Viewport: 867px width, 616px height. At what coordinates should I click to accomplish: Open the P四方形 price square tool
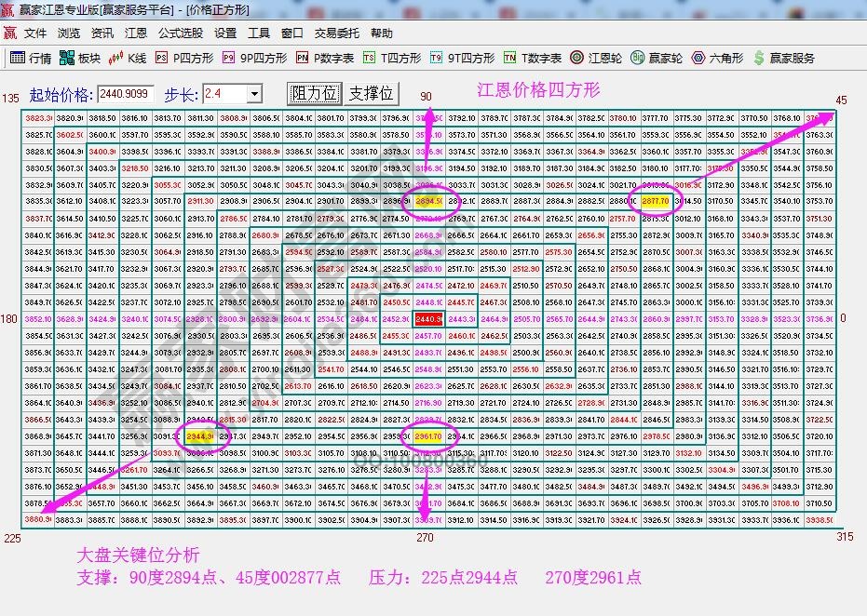(189, 57)
